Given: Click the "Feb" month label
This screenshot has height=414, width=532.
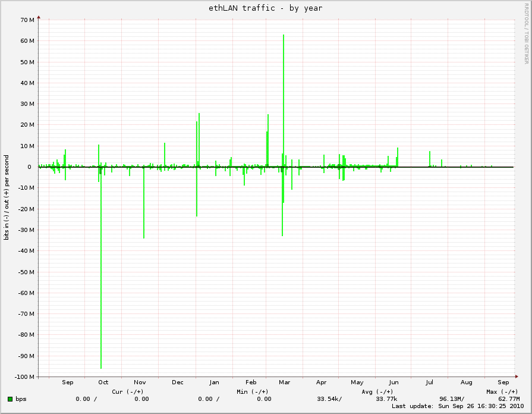Looking at the screenshot, I should (x=251, y=382).
